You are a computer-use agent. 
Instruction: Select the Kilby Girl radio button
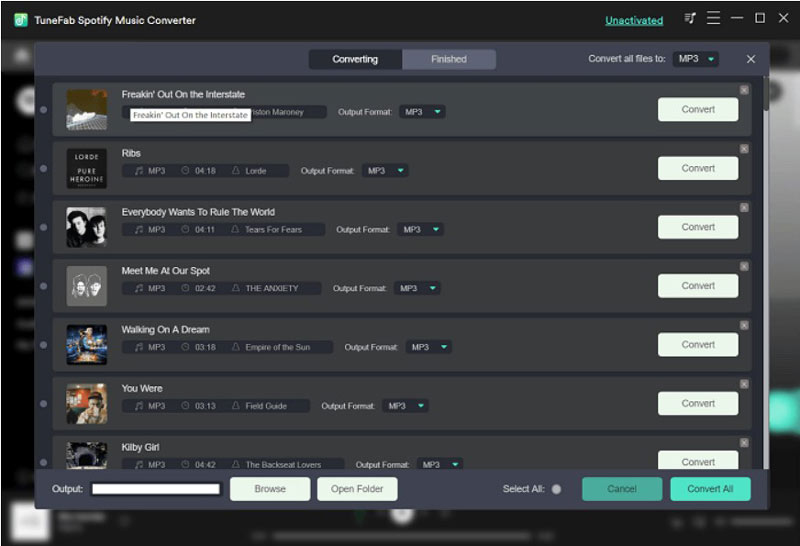pyautogui.click(x=43, y=462)
